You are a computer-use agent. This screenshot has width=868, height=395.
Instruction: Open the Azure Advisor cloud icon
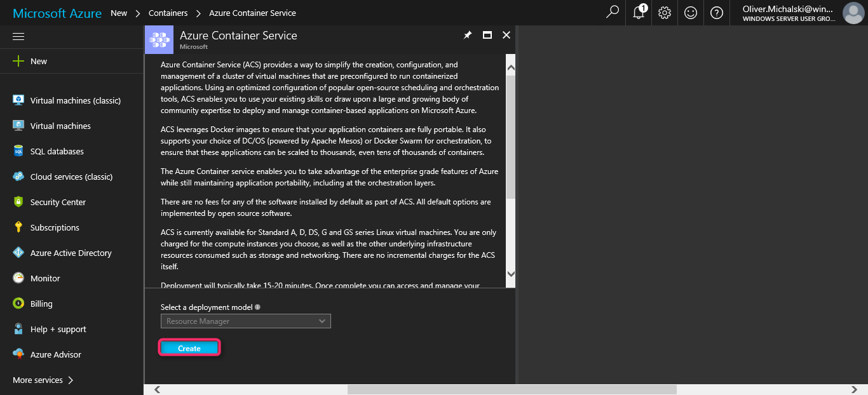[x=18, y=354]
